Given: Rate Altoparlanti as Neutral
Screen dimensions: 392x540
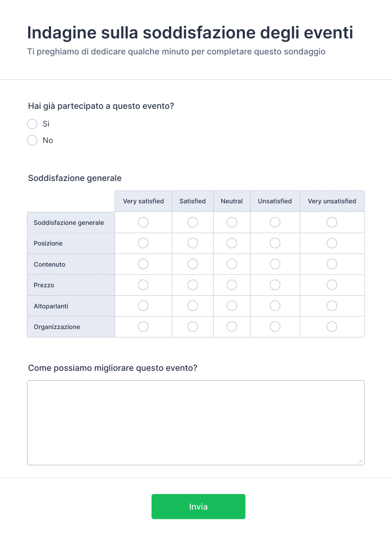Looking at the screenshot, I should [x=232, y=306].
